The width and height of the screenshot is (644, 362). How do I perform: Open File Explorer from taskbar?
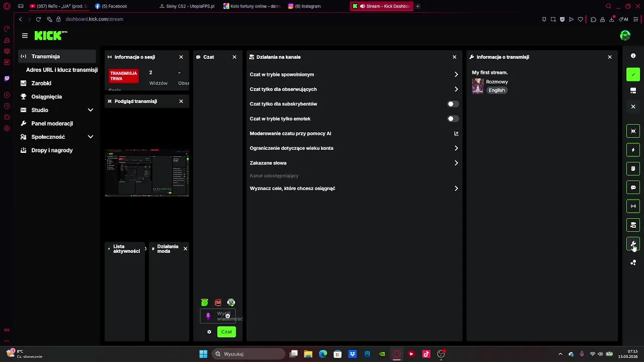[x=308, y=354]
